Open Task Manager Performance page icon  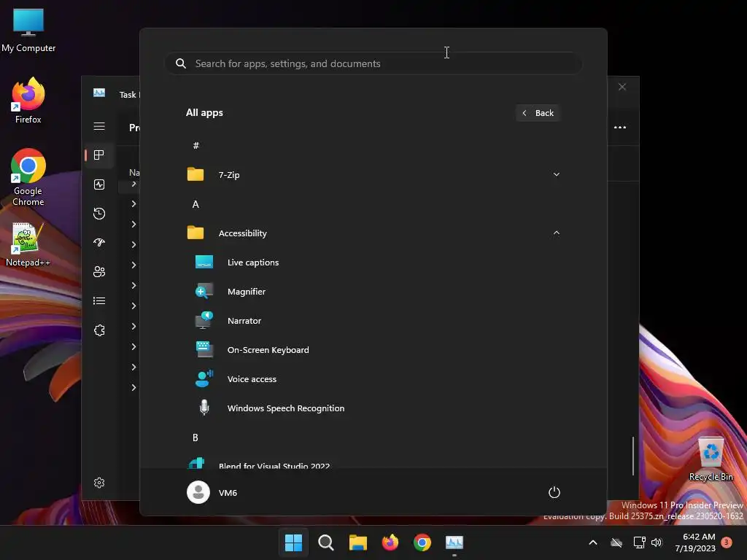click(x=99, y=184)
